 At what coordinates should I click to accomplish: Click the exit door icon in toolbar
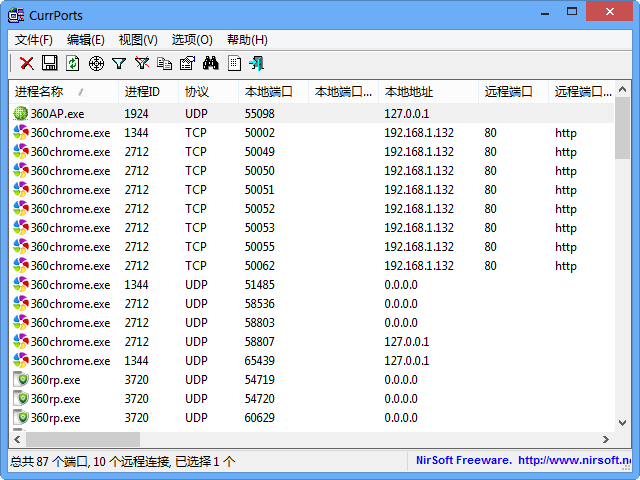coord(257,63)
